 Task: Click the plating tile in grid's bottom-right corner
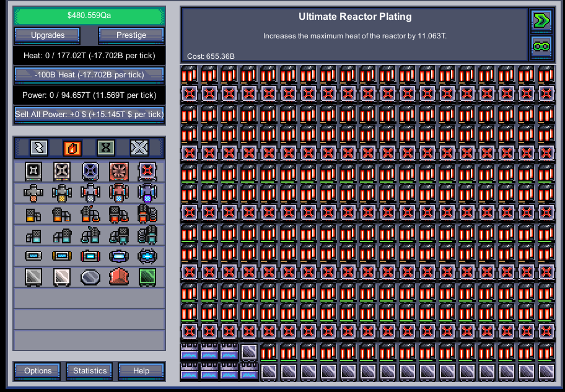(x=546, y=372)
